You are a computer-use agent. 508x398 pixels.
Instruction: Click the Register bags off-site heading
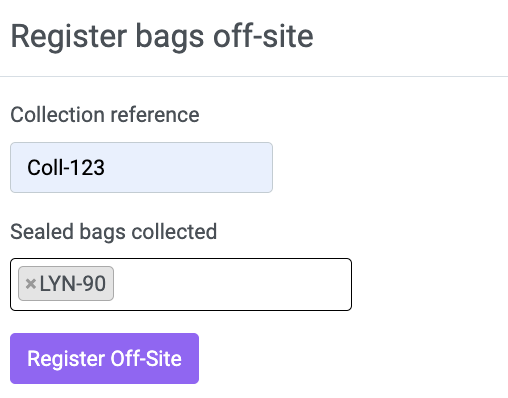tap(162, 36)
